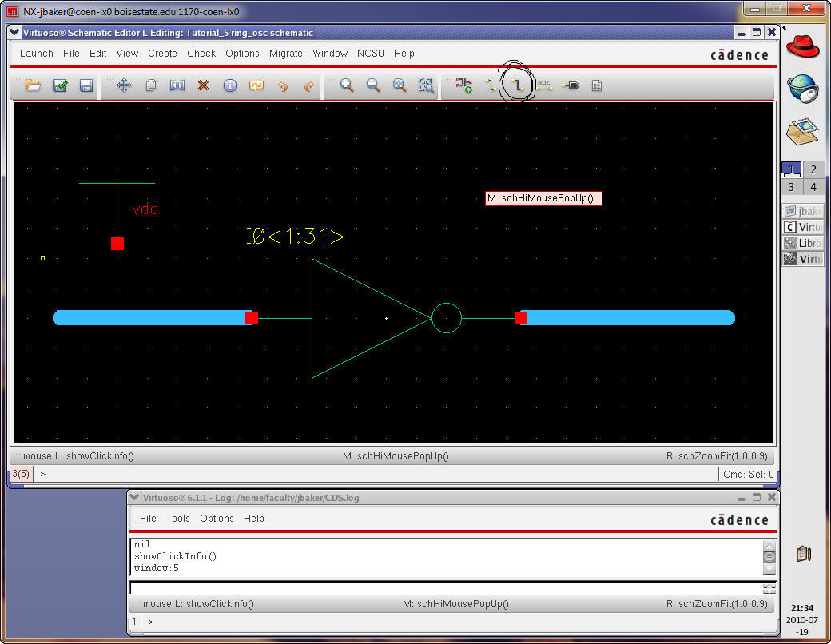Open the NCSU menu
The image size is (831, 644).
[371, 54]
